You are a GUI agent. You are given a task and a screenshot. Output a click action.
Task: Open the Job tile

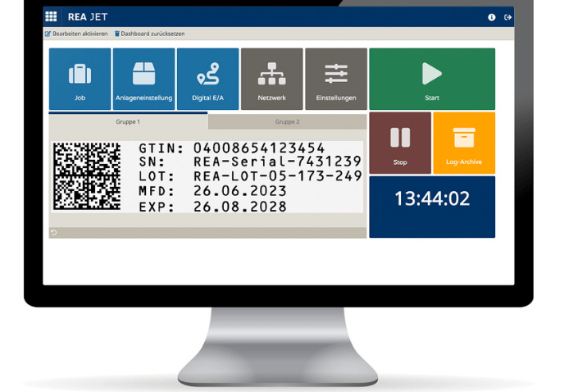(80, 79)
